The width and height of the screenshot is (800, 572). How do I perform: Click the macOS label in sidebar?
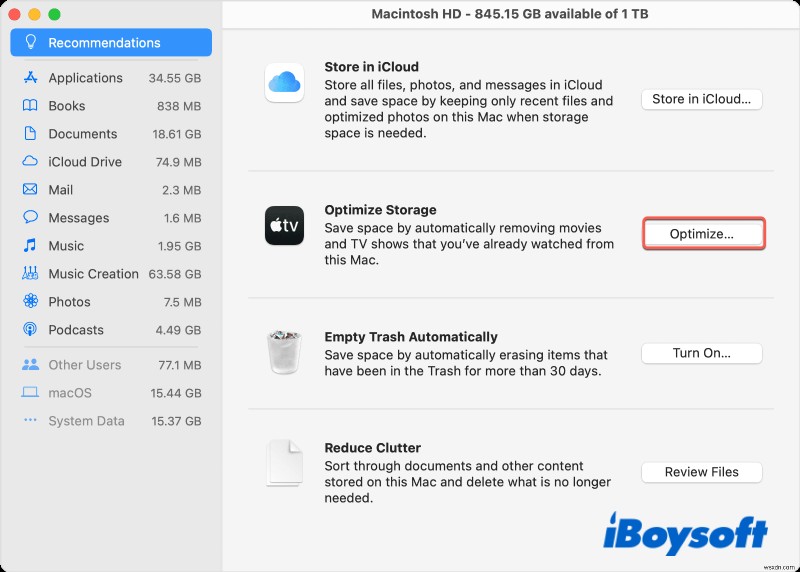click(70, 393)
